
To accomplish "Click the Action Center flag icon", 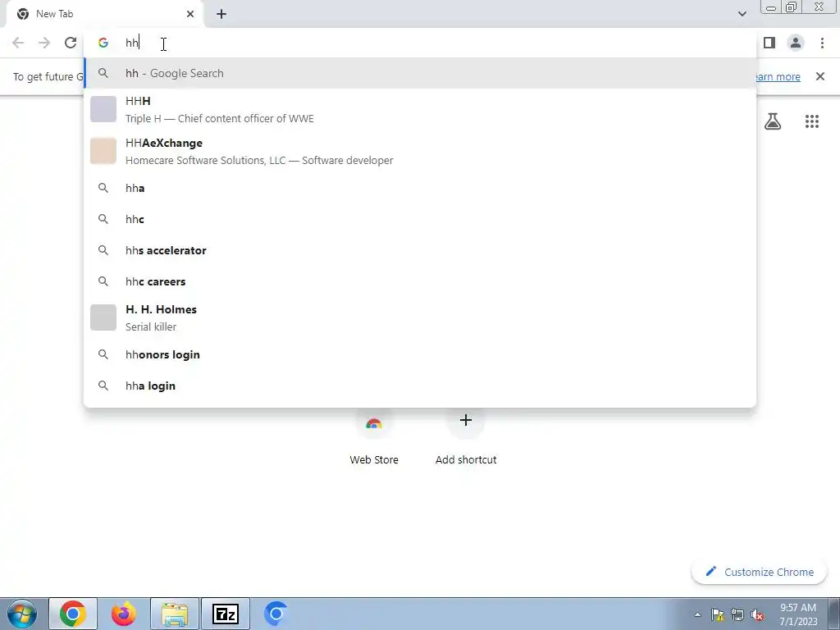I will 718,614.
